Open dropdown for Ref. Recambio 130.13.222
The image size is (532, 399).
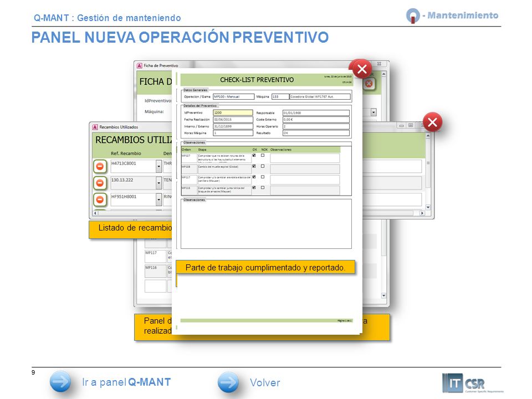(x=158, y=183)
